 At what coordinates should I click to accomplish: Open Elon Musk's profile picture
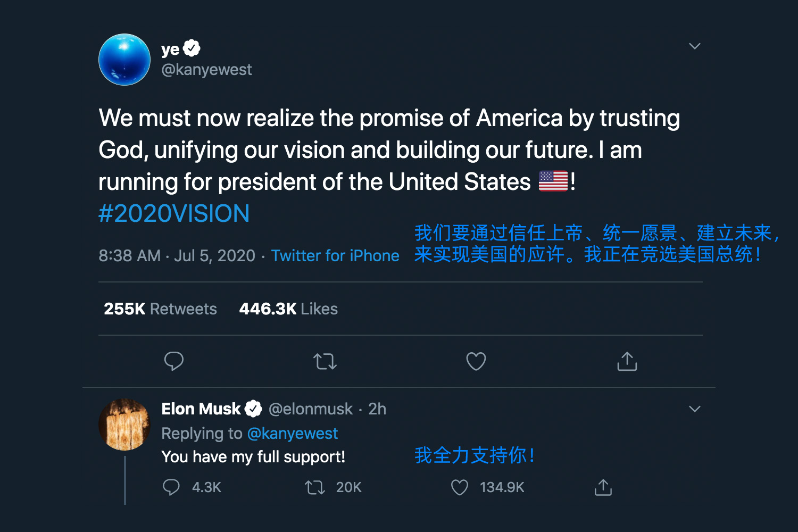[124, 425]
